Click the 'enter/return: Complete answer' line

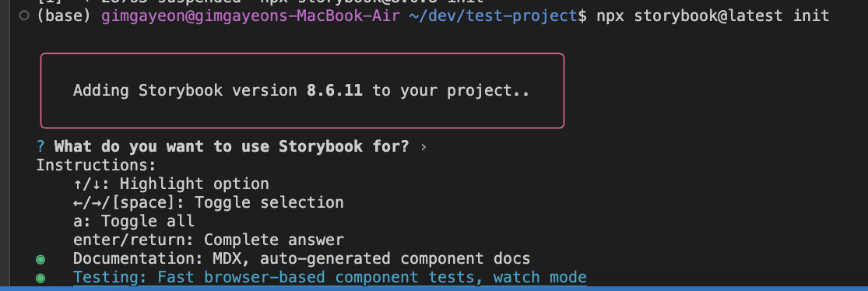point(208,240)
